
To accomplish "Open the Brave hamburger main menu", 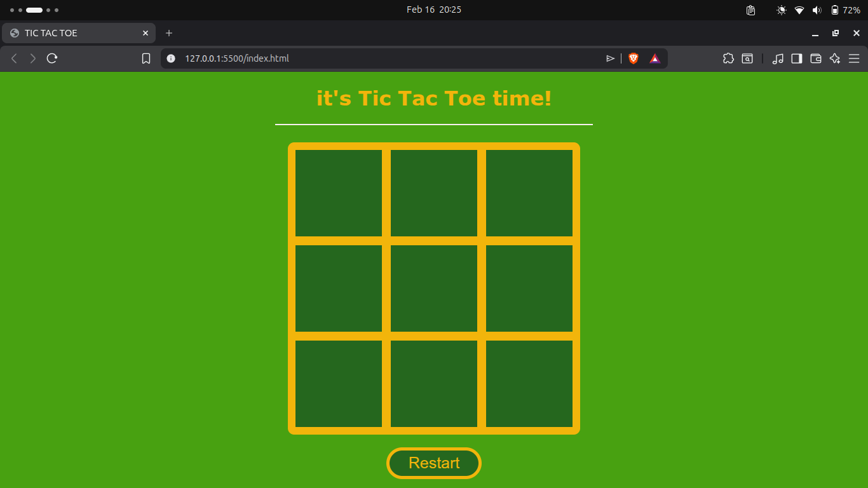I will click(x=854, y=58).
